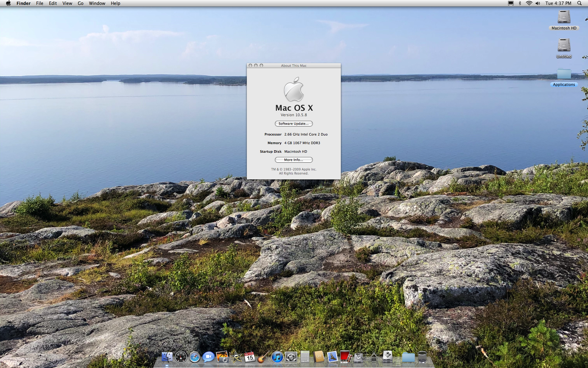Open the Displays menu bar icon

(x=511, y=3)
